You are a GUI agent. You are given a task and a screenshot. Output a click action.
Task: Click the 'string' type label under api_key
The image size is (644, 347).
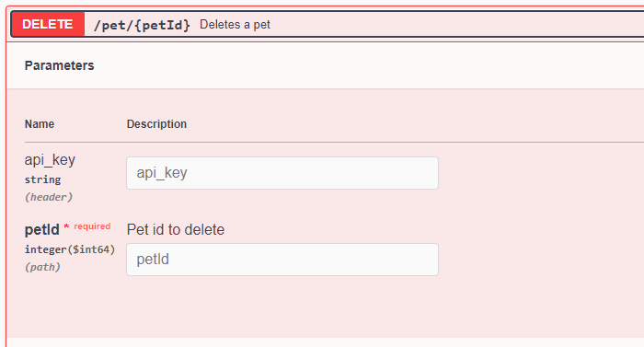[x=42, y=179]
